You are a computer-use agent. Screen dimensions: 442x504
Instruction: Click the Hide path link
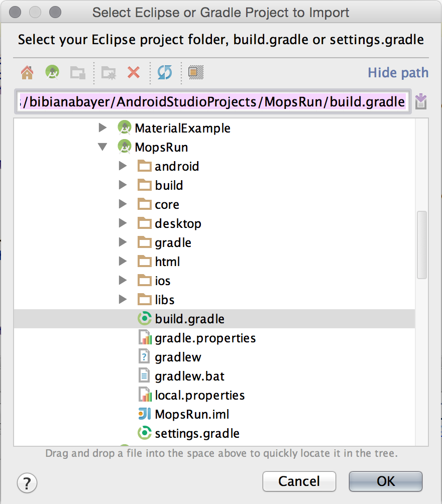[x=398, y=73]
